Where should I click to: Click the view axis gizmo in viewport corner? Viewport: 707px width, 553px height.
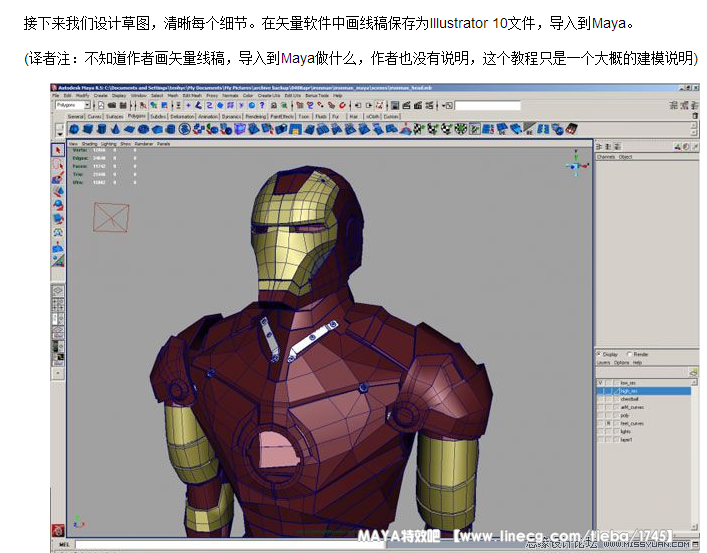576,164
